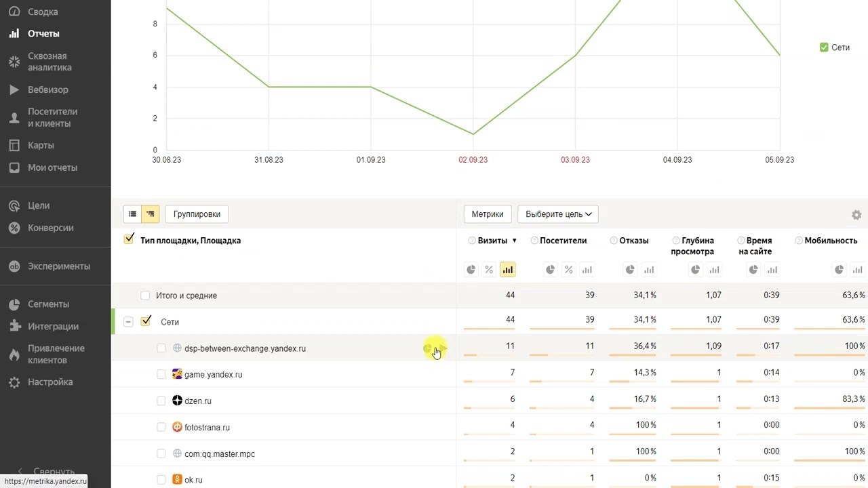Screen dimensions: 868x488
Task: Open Конверсии in the sidebar menu
Action: (50, 228)
